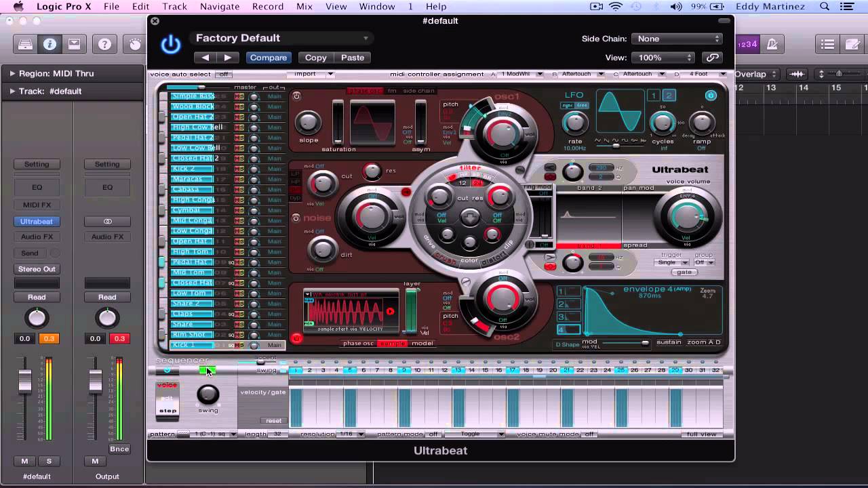Viewport: 868px width, 488px height.
Task: Open the Navigate menu
Action: coord(219,7)
